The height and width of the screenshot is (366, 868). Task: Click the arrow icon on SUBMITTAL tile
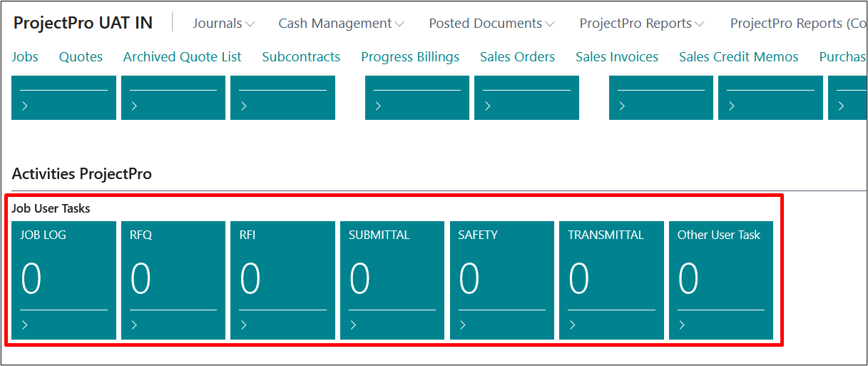pyautogui.click(x=353, y=325)
